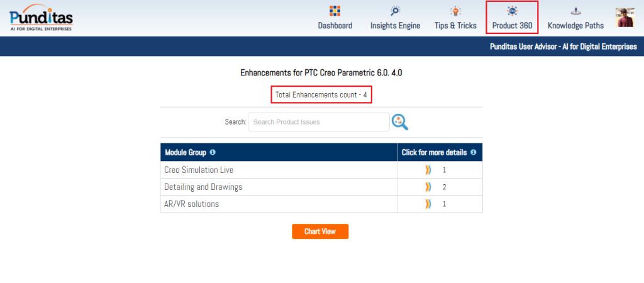
Task: Expand details arrow for Creo Simulation Live
Action: click(428, 170)
